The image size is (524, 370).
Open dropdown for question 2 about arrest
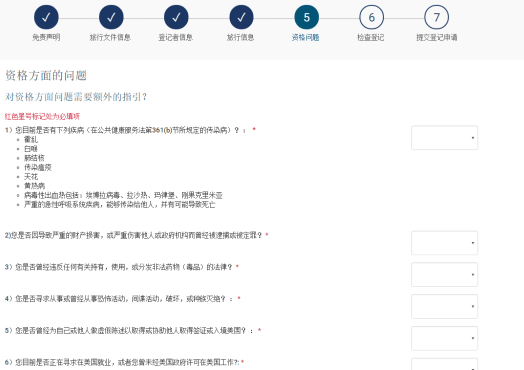tap(444, 243)
